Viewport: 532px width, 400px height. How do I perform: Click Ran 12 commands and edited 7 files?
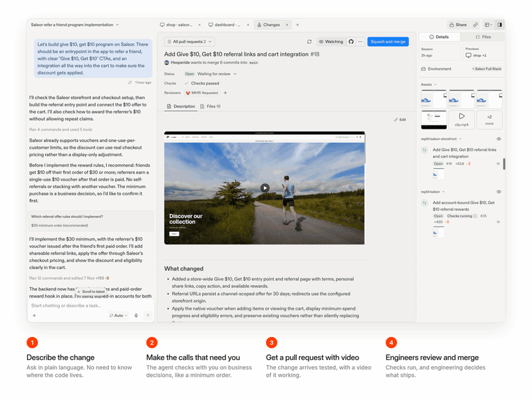pos(69,278)
